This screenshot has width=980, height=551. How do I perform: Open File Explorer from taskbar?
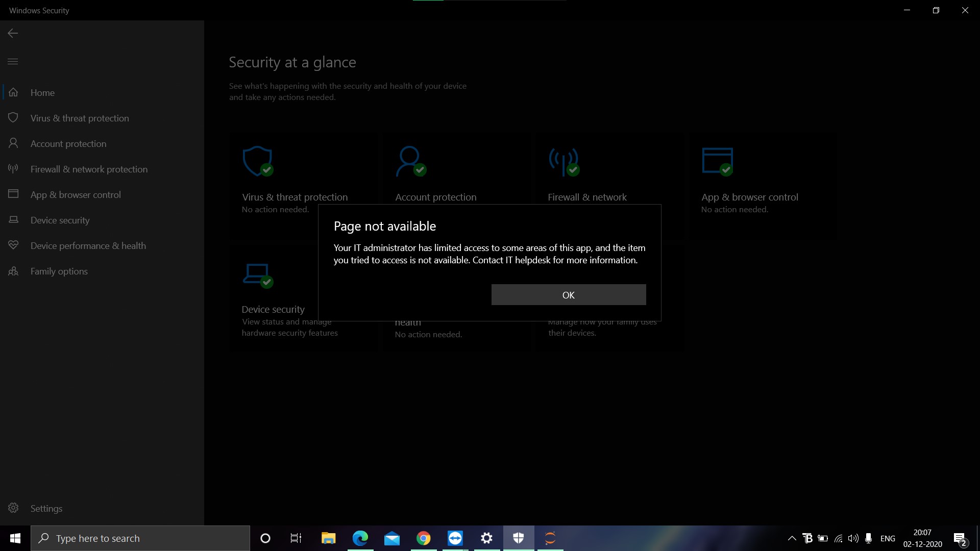click(x=328, y=538)
